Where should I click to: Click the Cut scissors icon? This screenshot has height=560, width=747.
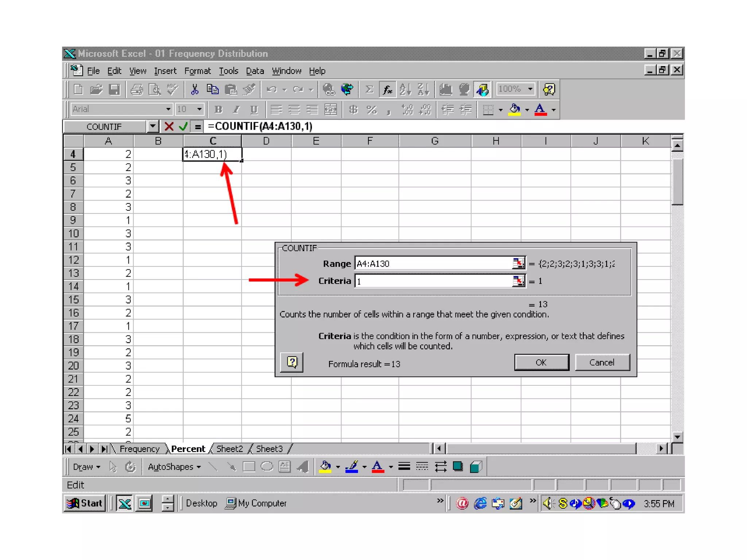click(195, 89)
